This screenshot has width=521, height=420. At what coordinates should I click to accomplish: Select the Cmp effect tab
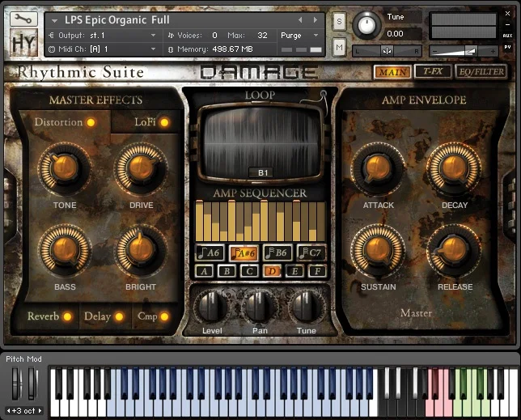(x=147, y=316)
